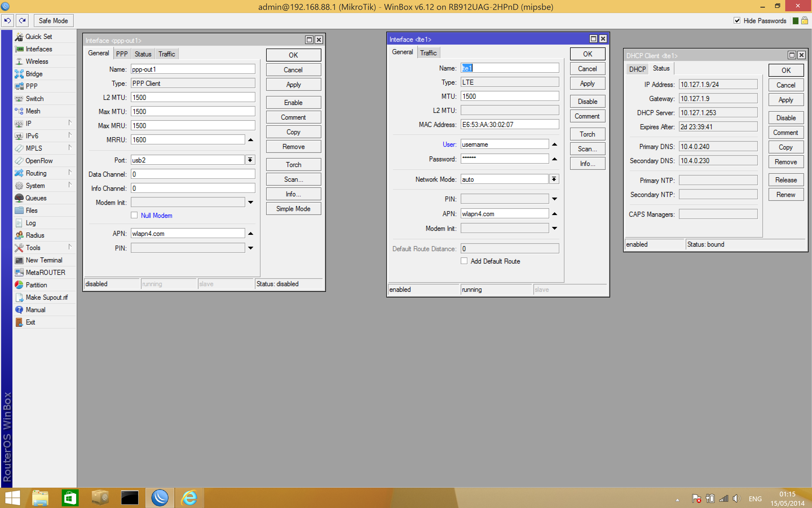Expand the PIN field in ppp-out1
Image resolution: width=812 pixels, height=508 pixels.
click(x=251, y=248)
